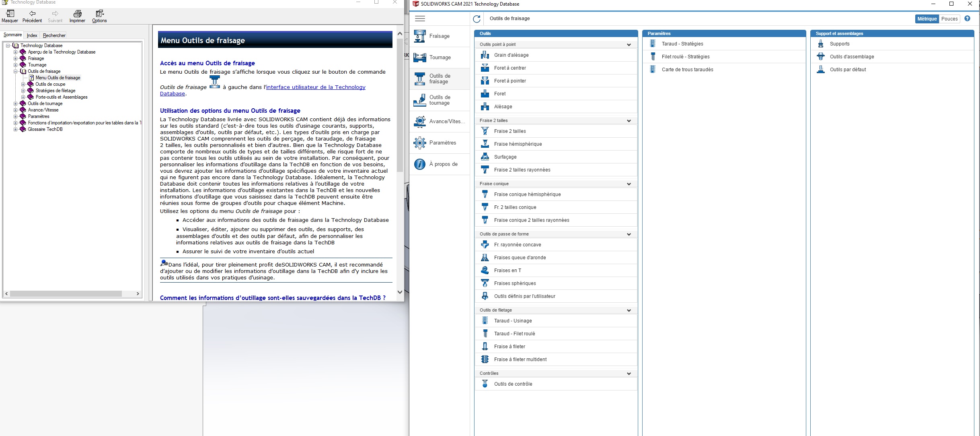Viewport: 980px width, 436px height.
Task: Select Fraise à fileter multident
Action: pyautogui.click(x=556, y=360)
